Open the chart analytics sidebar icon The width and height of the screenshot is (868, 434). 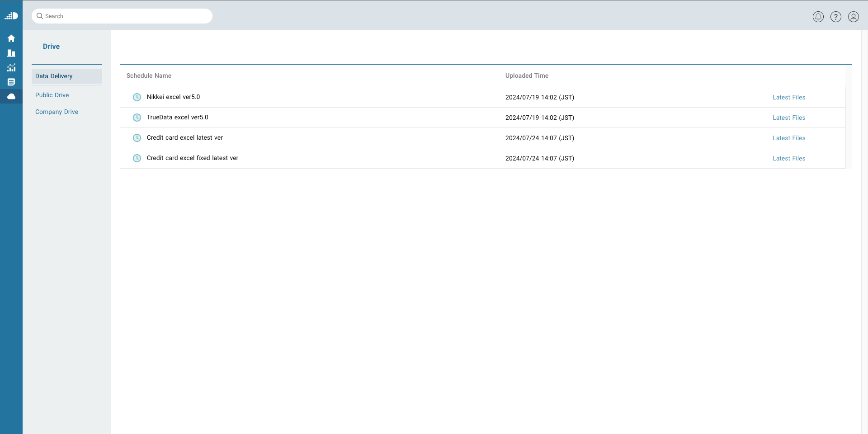(x=11, y=68)
